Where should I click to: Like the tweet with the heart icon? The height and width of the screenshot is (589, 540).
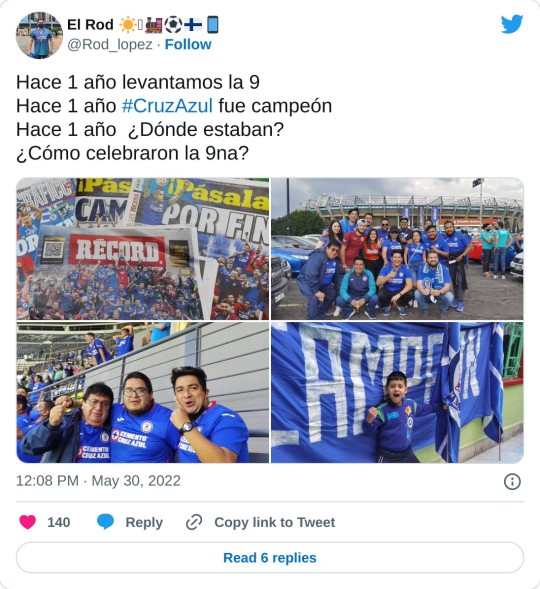(27, 522)
